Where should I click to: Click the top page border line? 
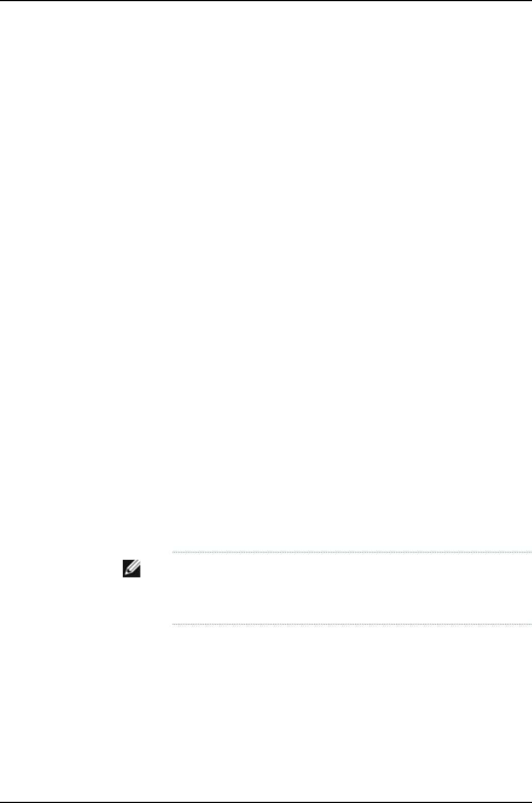click(x=266, y=1)
